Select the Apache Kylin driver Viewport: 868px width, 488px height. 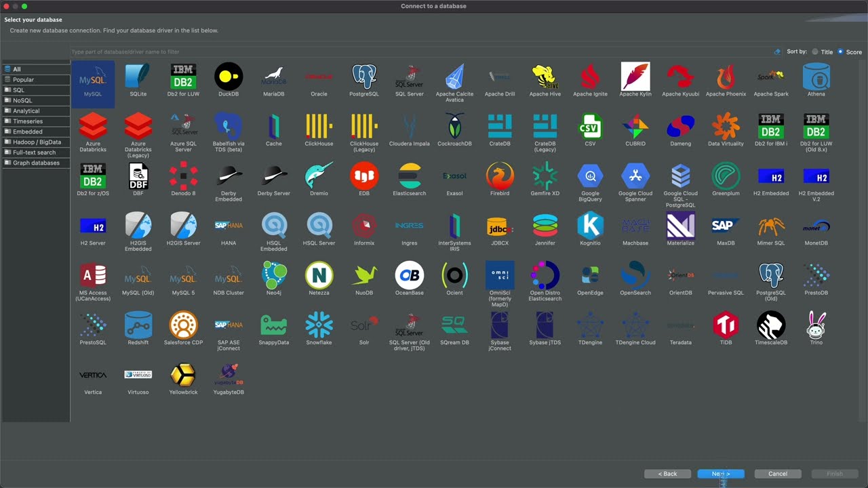635,80
